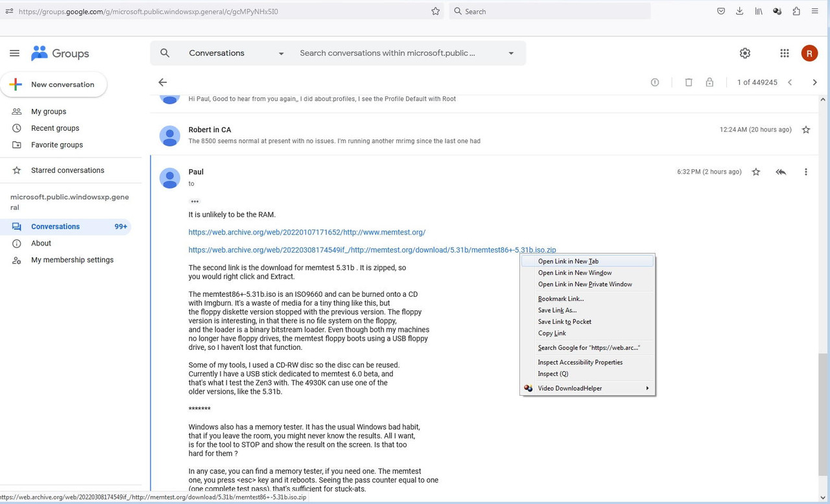The height and width of the screenshot is (504, 830).
Task: Open the advanced search options arrow
Action: 511,53
